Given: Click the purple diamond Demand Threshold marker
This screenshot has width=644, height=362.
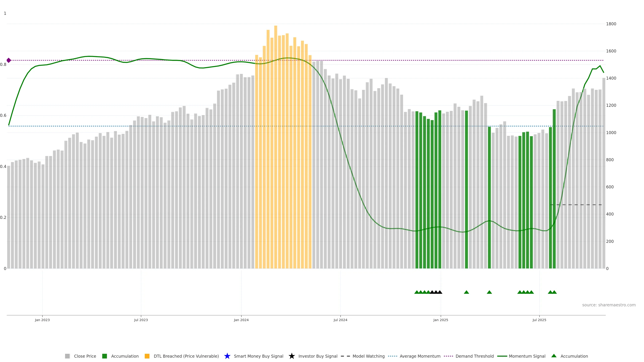Looking at the screenshot, I should coord(9,60).
